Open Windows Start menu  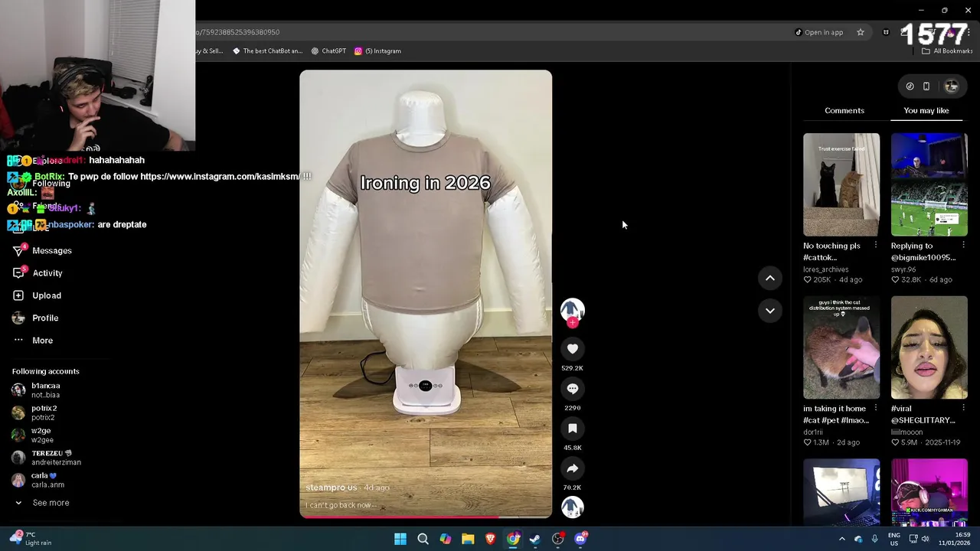click(x=400, y=540)
